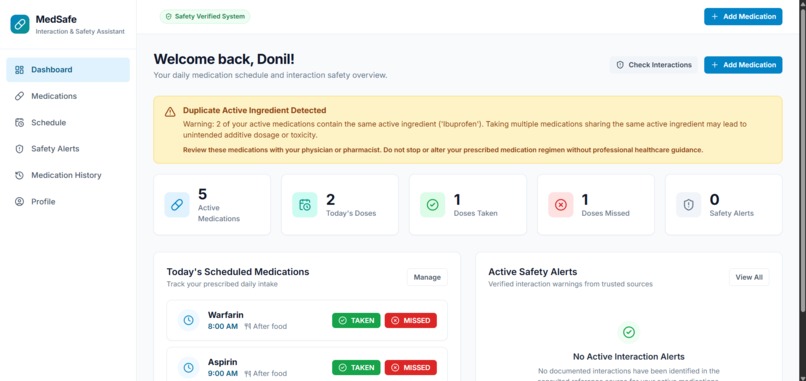
Task: Click the Welcome back, Donil! heading
Action: click(x=224, y=59)
